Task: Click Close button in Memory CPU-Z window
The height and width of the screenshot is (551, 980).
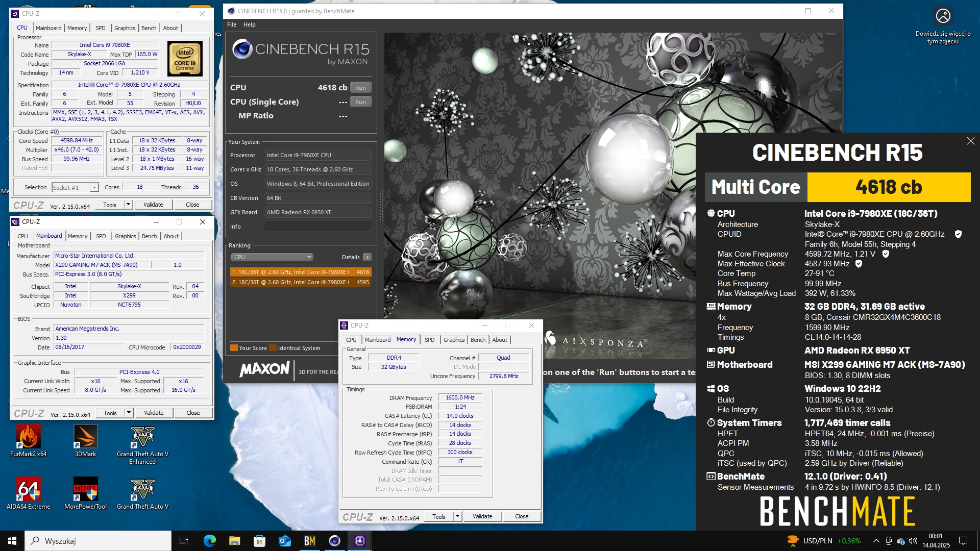Action: coord(522,516)
